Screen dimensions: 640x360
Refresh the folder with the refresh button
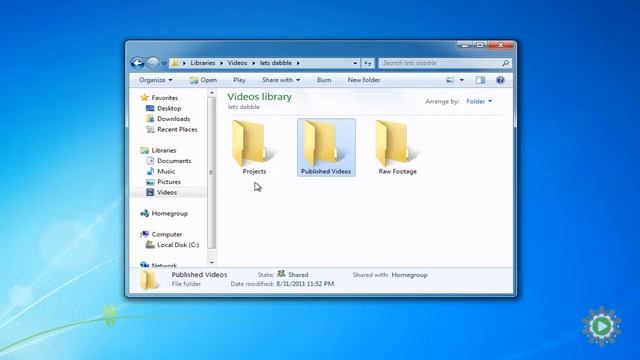tap(368, 63)
